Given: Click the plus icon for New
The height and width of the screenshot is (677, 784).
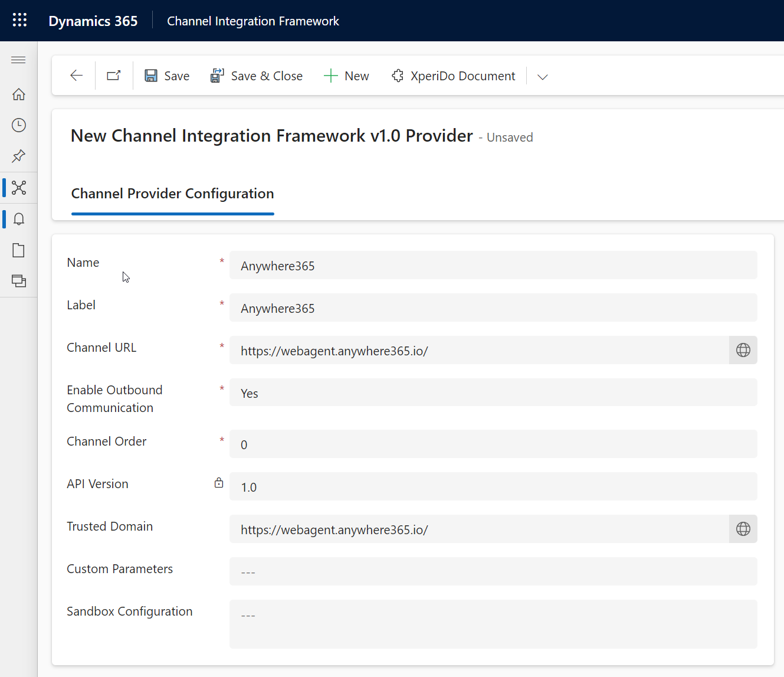Looking at the screenshot, I should [x=330, y=76].
